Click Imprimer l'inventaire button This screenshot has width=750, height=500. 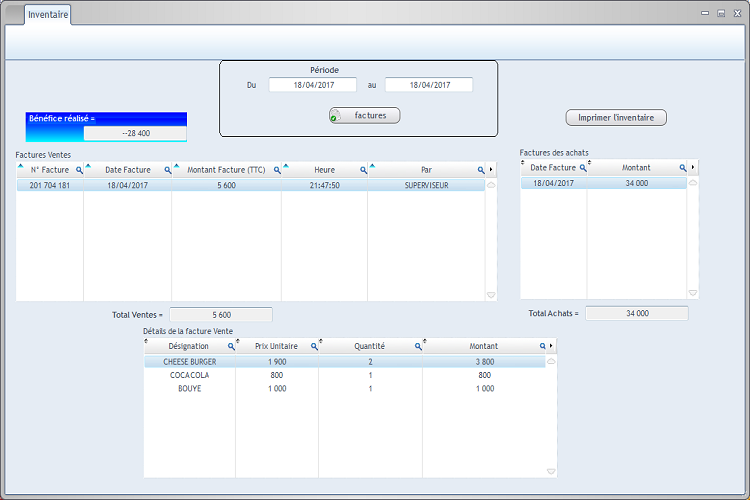tap(616, 118)
